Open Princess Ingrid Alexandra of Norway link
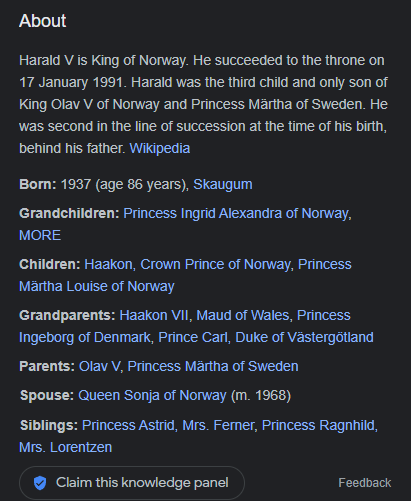 237,213
